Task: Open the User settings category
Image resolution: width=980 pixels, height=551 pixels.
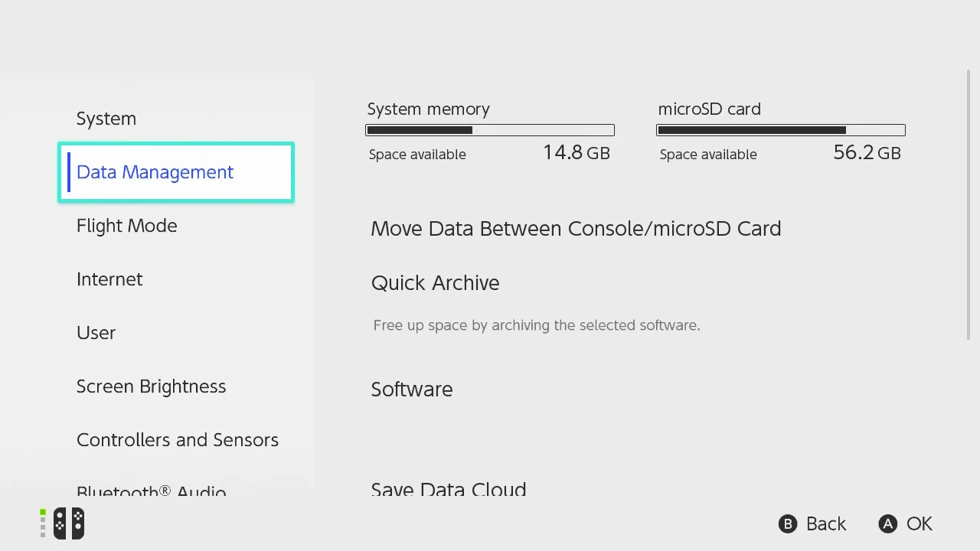Action: coord(96,333)
